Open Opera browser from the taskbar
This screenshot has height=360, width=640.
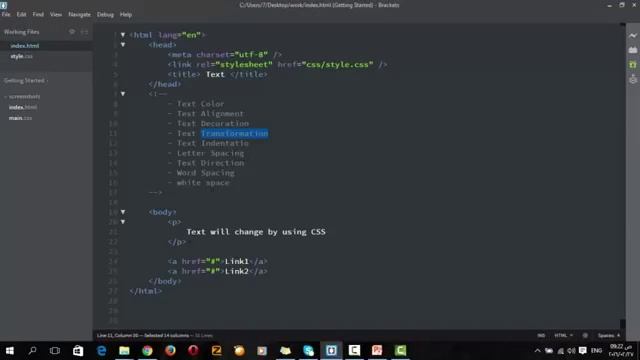pos(193,351)
